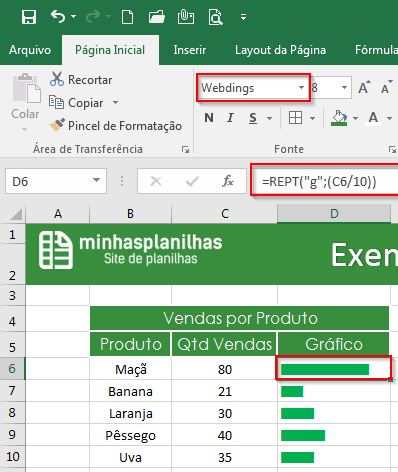398x472 pixels.
Task: Open the undo history dropdown arrow
Action: (x=73, y=16)
